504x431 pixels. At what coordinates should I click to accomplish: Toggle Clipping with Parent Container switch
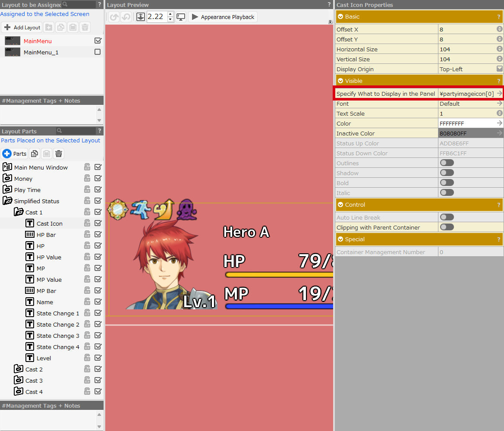coord(447,227)
